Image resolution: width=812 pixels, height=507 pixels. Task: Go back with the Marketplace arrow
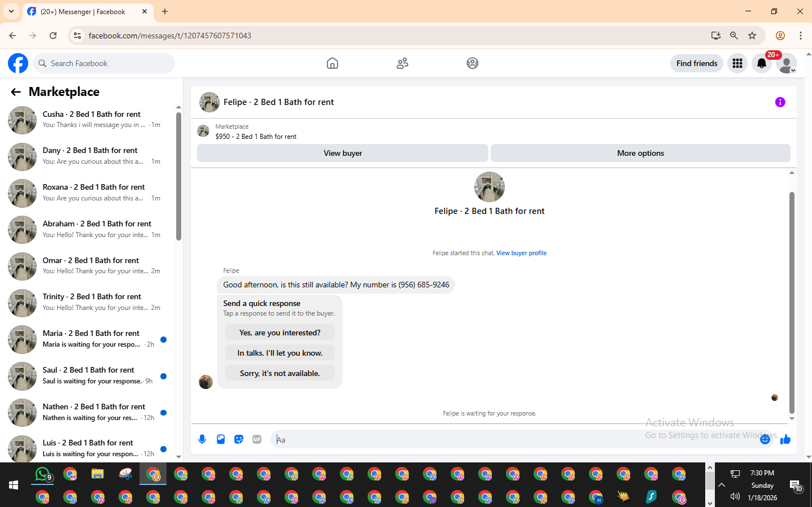coord(16,92)
